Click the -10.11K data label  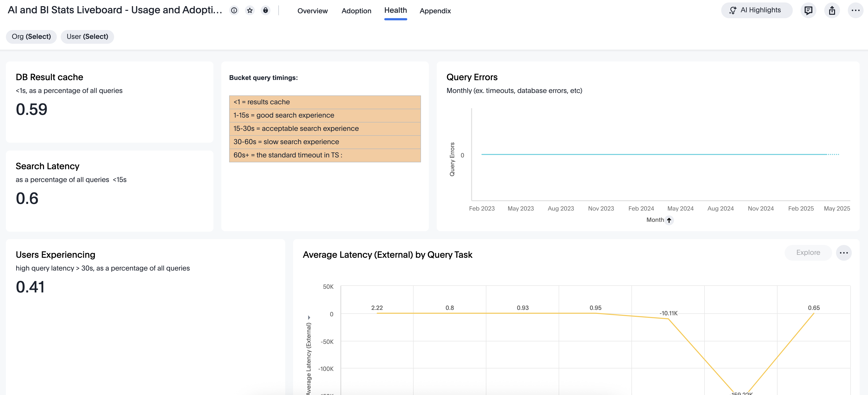click(669, 313)
